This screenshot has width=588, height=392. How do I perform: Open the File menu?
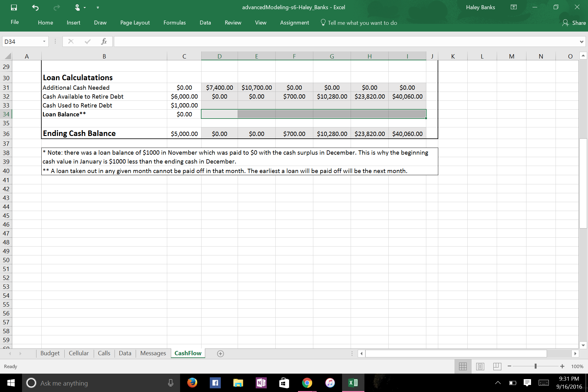(15, 22)
